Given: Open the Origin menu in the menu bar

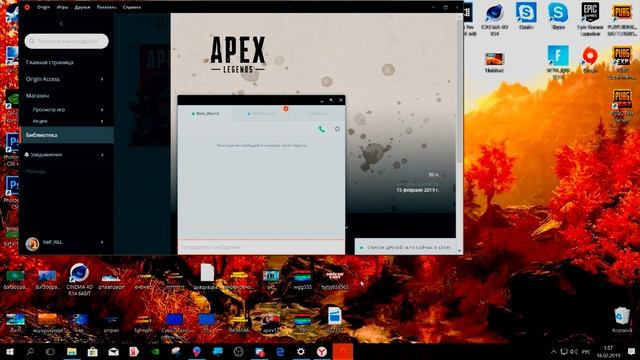Looking at the screenshot, I should pyautogui.click(x=43, y=7).
